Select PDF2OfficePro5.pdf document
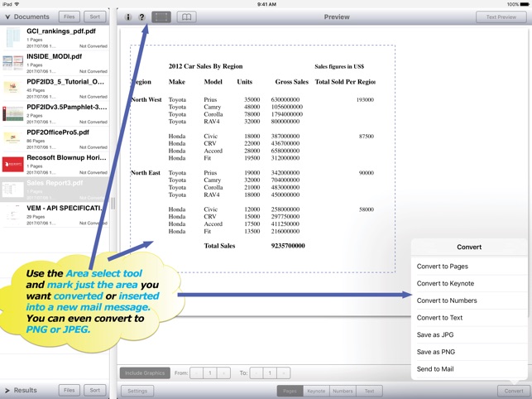Screen dimensions: 532x399 [55, 139]
